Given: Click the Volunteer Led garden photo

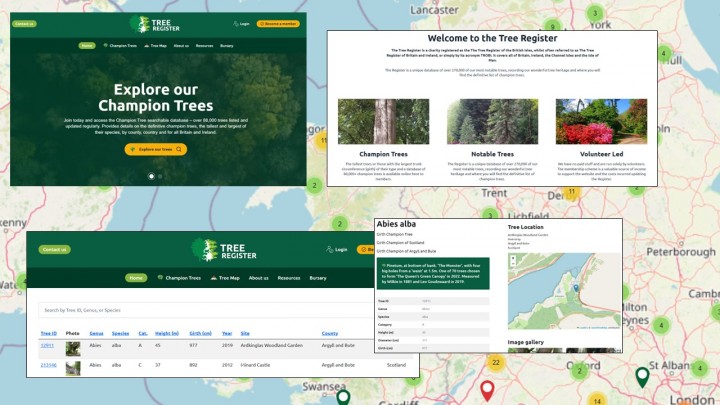Looking at the screenshot, I should click(601, 122).
